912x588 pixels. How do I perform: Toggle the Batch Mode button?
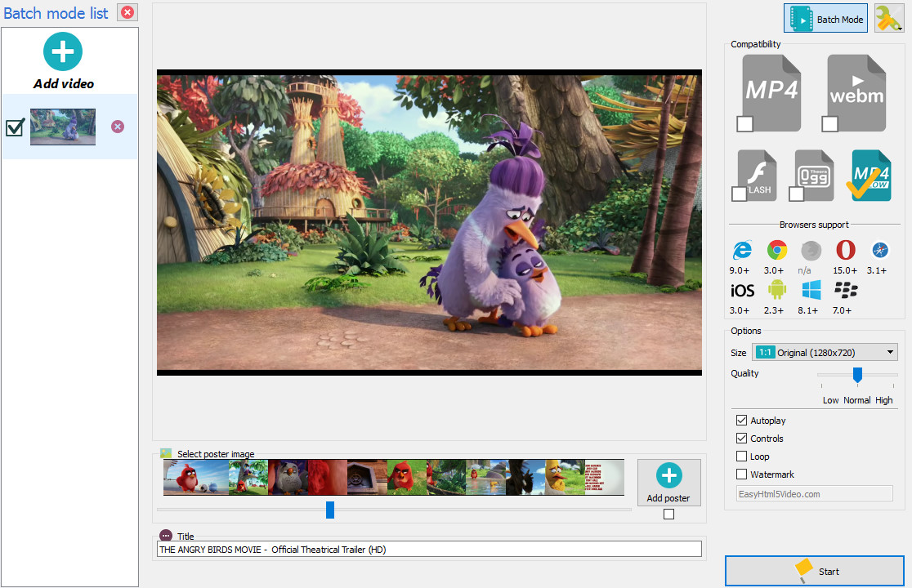825,19
